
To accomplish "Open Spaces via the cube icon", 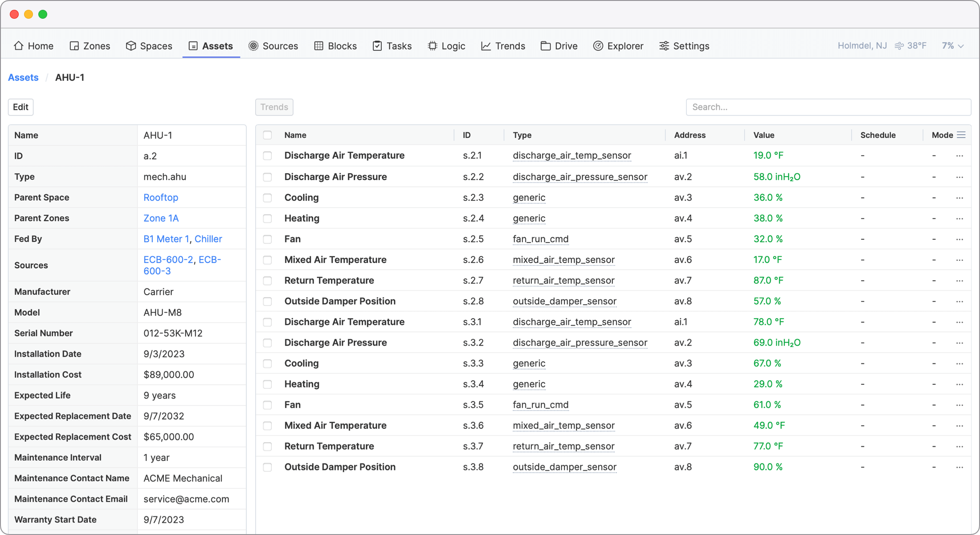I will pos(131,46).
